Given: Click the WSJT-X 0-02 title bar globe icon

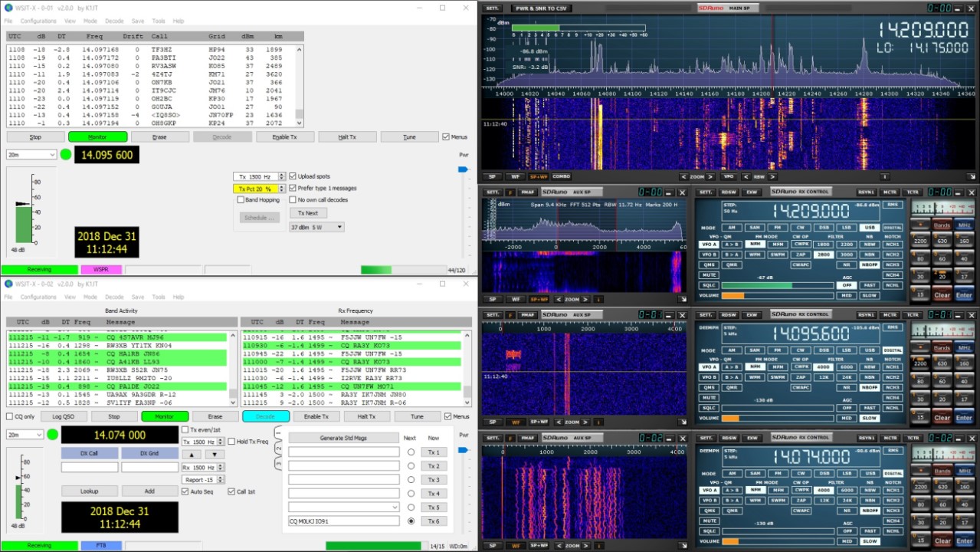Looking at the screenshot, I should tap(8, 284).
